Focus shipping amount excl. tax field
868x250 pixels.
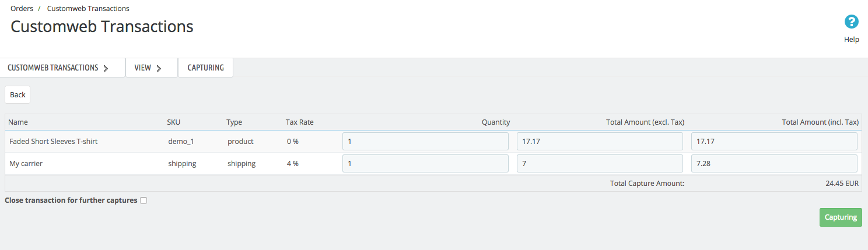(600, 164)
